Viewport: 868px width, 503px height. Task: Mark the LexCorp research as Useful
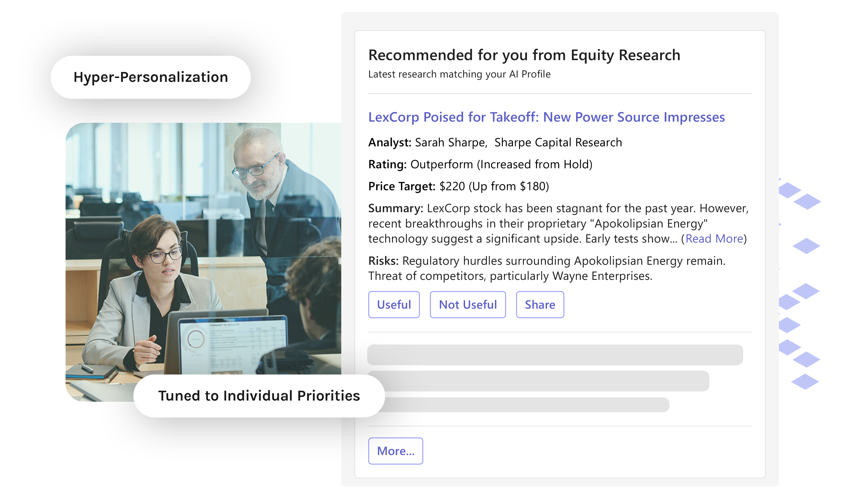coord(394,304)
